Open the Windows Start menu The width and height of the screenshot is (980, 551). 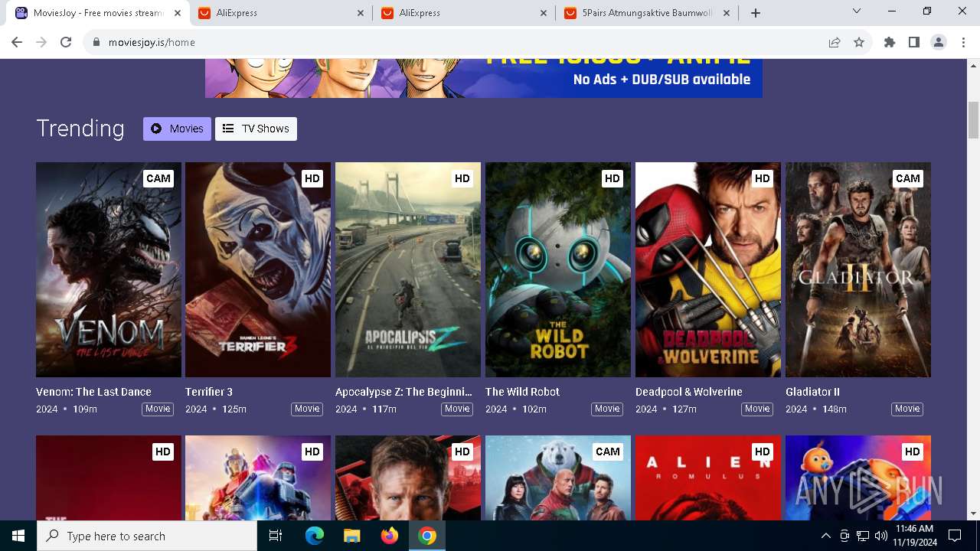click(x=18, y=536)
